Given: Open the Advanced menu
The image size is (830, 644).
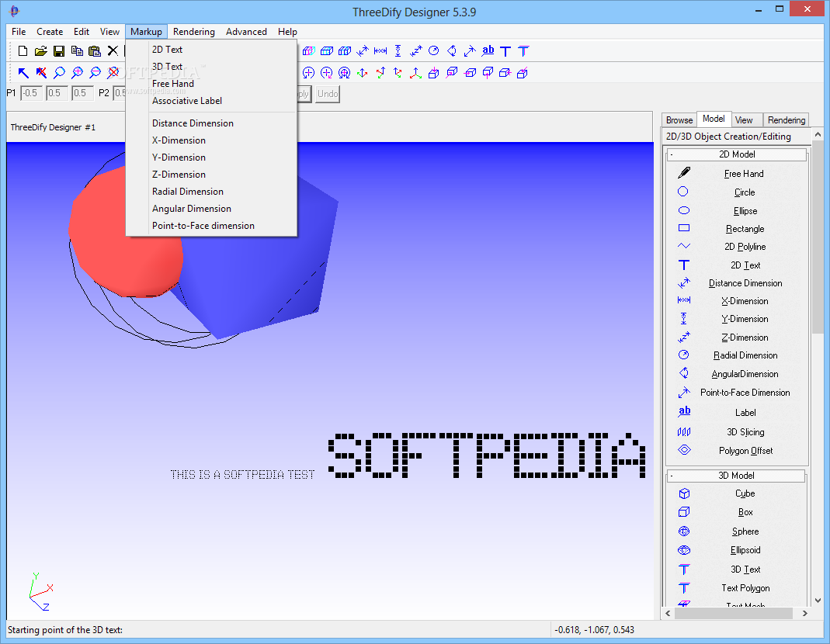Looking at the screenshot, I should pos(246,32).
